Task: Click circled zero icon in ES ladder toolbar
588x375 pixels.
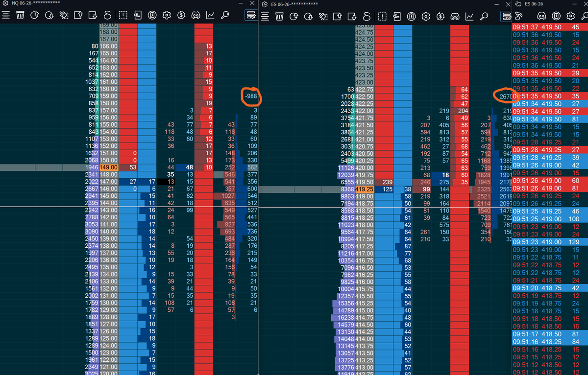Action: [x=411, y=16]
